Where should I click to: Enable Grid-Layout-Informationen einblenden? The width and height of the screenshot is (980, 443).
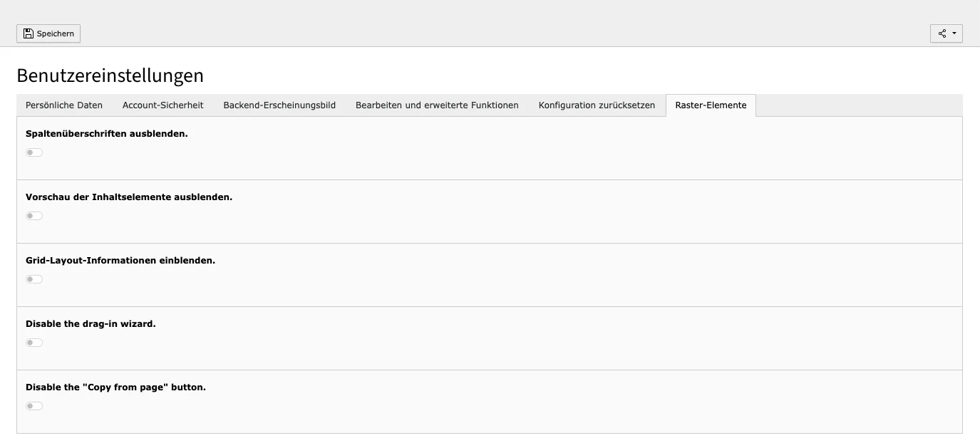click(x=33, y=278)
